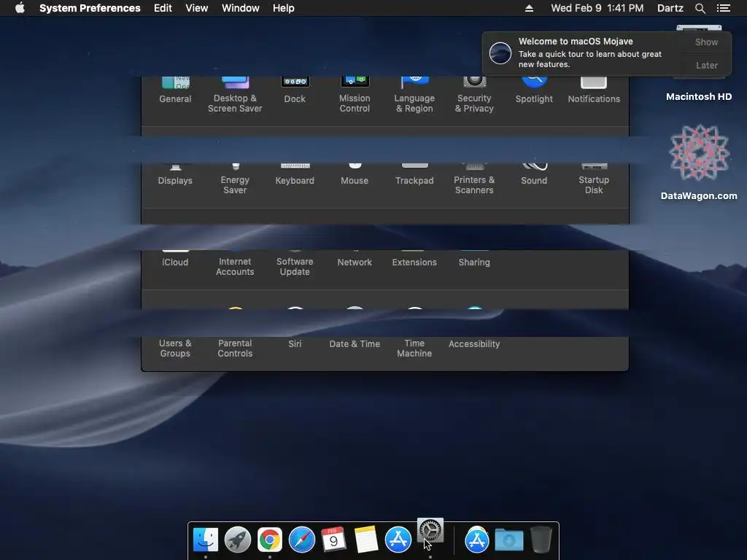Open the Window menu
This screenshot has height=560, width=747.
click(x=241, y=8)
